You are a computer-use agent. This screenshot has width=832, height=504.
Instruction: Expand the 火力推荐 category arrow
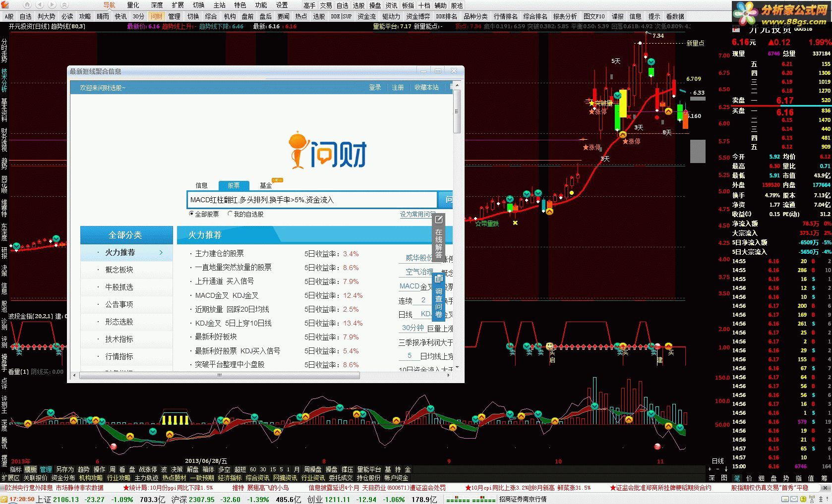click(161, 252)
